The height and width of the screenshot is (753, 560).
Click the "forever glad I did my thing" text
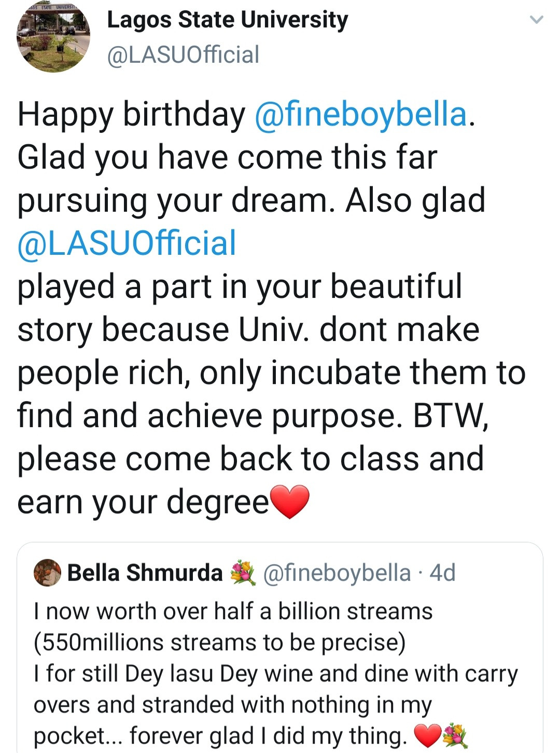pyautogui.click(x=268, y=736)
